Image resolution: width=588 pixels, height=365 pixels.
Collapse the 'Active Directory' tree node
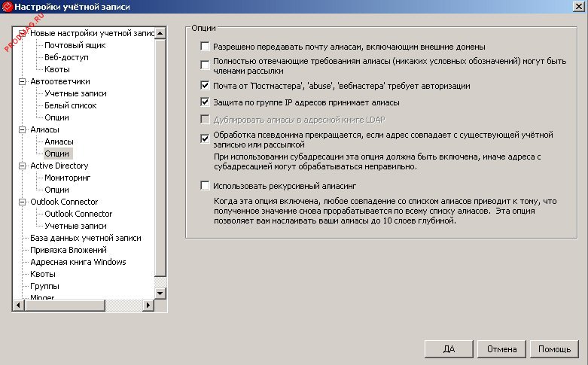[22, 166]
